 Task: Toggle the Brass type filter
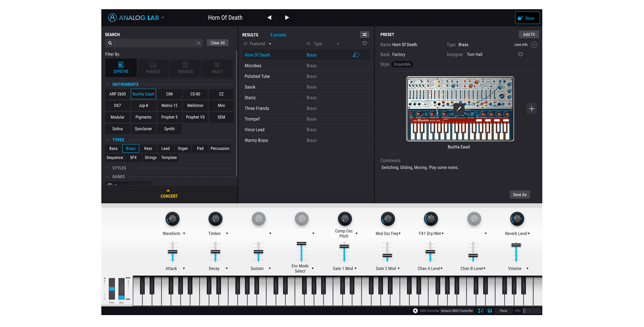(130, 148)
